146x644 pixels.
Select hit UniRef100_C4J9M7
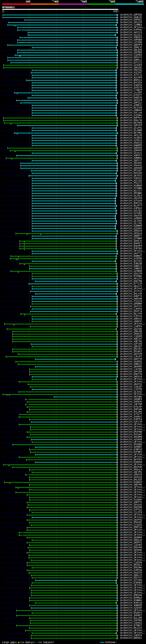[131, 93]
